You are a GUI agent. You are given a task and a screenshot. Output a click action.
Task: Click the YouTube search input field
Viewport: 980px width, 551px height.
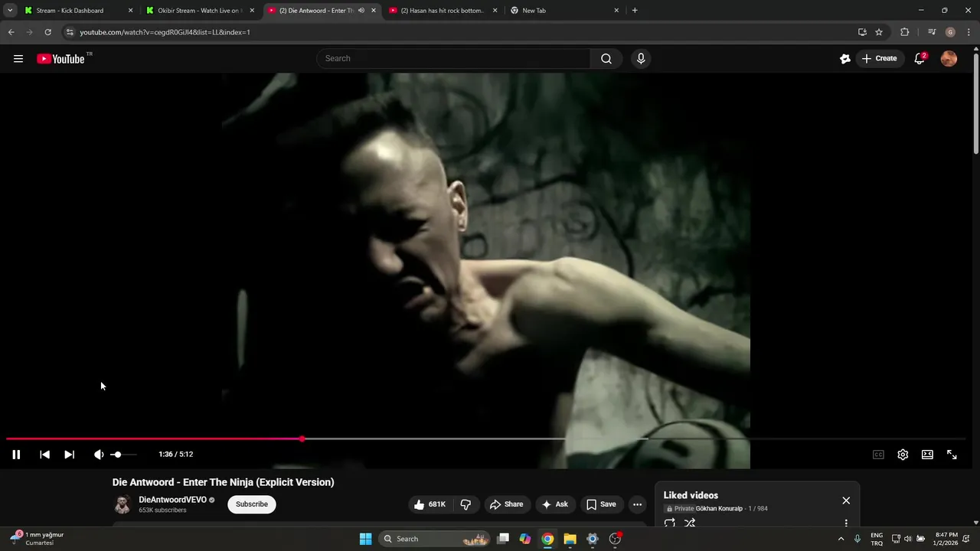(x=453, y=59)
